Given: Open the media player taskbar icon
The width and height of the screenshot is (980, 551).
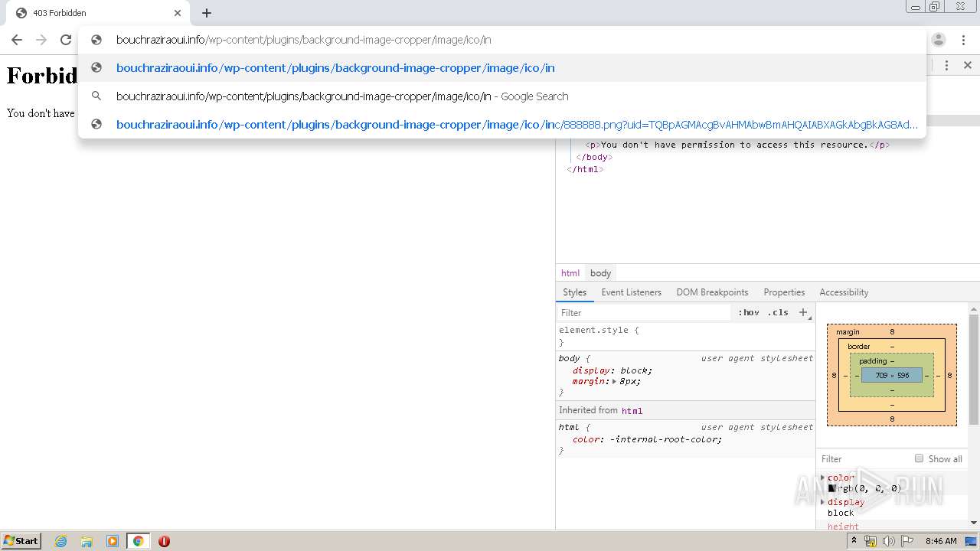Looking at the screenshot, I should coord(113,541).
